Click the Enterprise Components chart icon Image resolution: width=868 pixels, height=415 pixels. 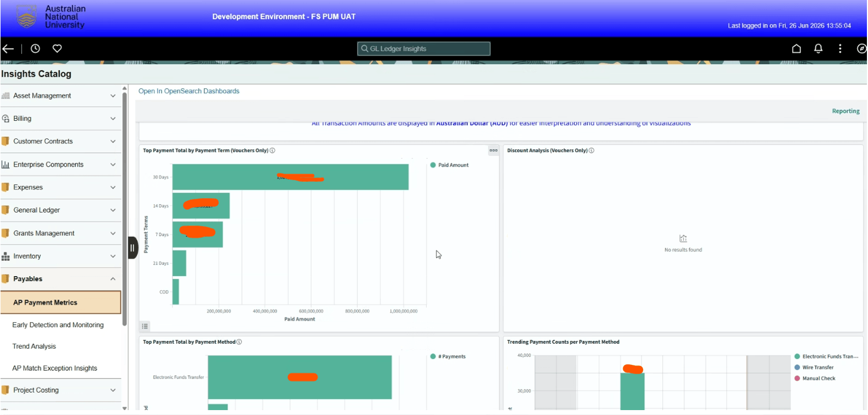(x=5, y=164)
